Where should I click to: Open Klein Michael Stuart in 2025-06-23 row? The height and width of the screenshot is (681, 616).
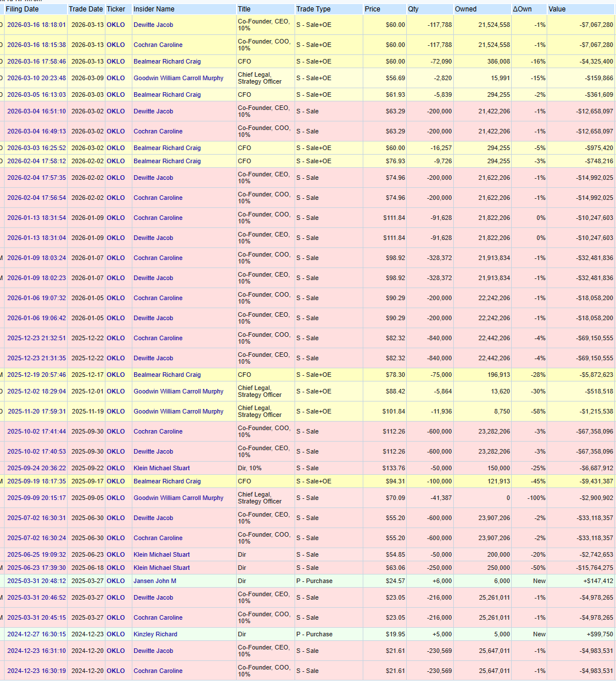pyautogui.click(x=162, y=568)
